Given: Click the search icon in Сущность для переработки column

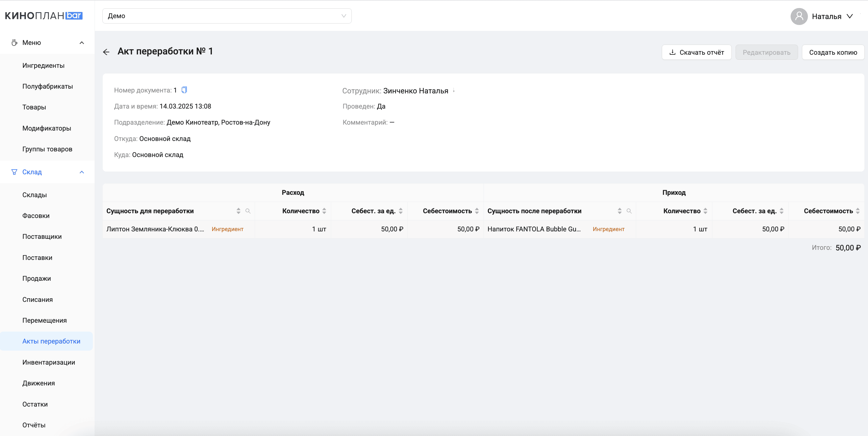Looking at the screenshot, I should click(x=248, y=211).
